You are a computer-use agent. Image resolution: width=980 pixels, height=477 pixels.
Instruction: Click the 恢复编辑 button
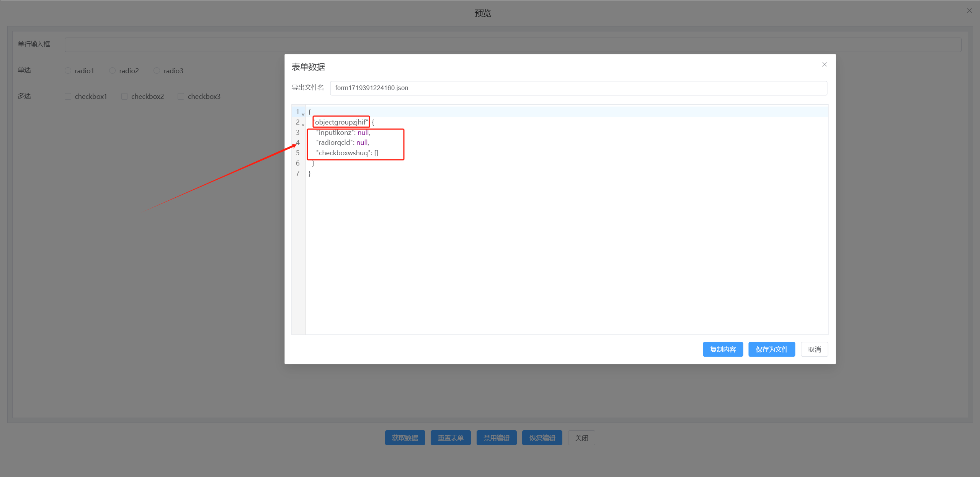coord(542,438)
